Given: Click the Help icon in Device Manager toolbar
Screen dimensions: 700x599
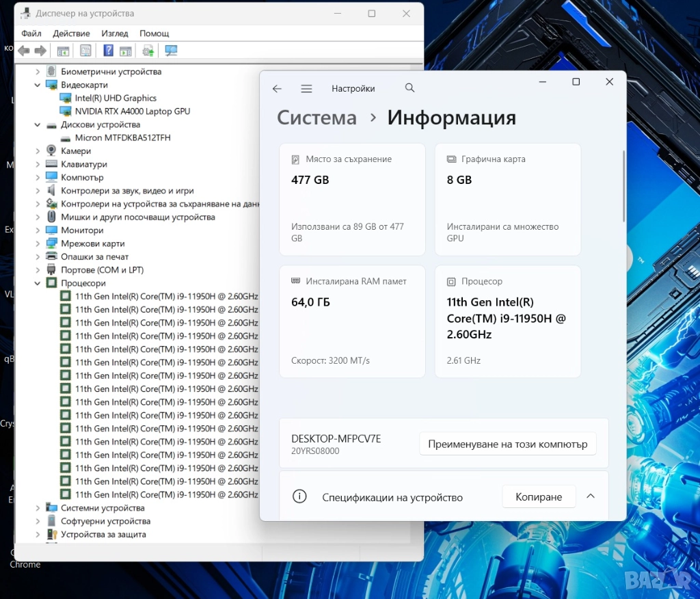Looking at the screenshot, I should click(x=108, y=51).
